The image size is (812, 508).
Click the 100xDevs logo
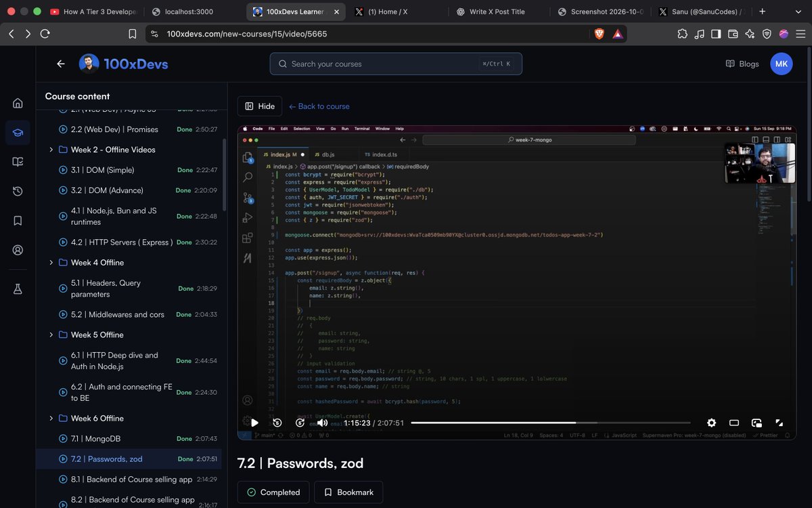(124, 64)
